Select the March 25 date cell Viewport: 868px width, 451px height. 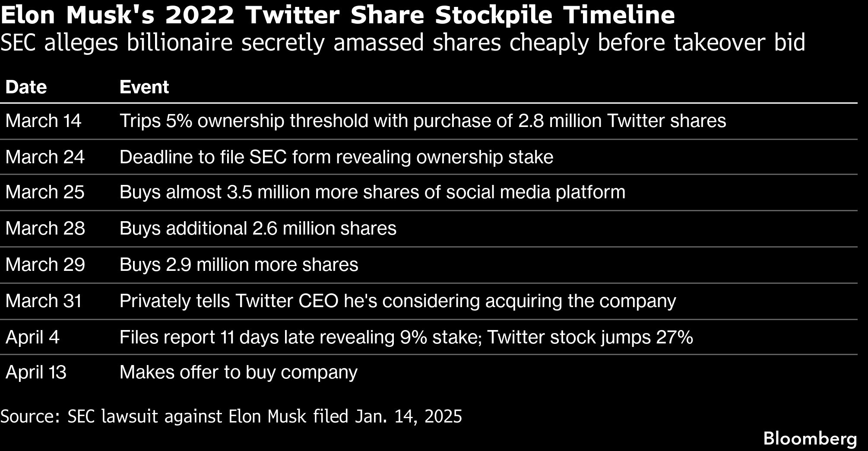pos(45,192)
